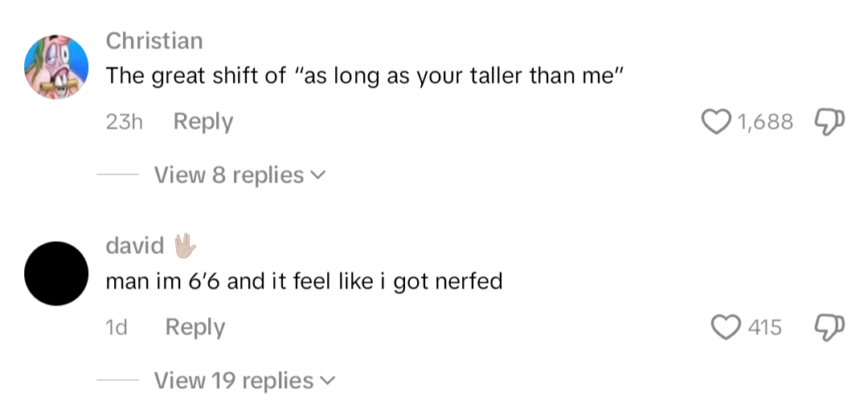Select the "got nerfed" comment text
This screenshot has width=868, height=413.
[304, 282]
